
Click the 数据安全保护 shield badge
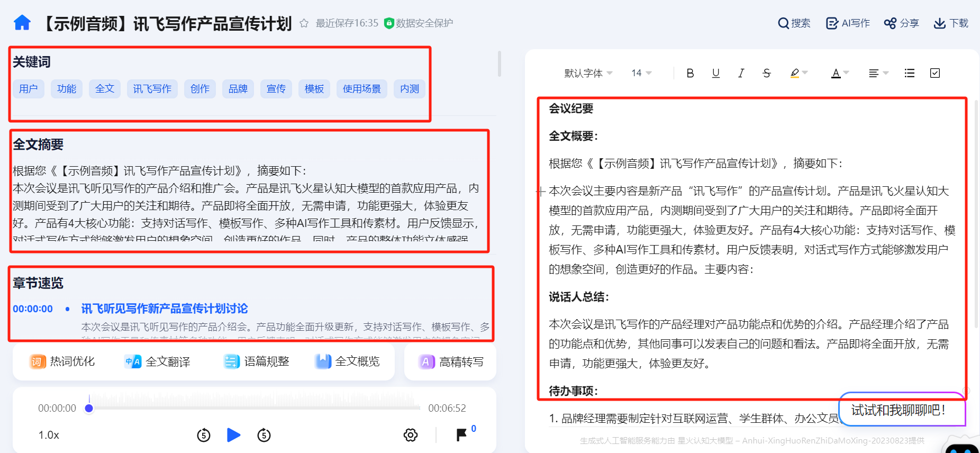click(418, 23)
